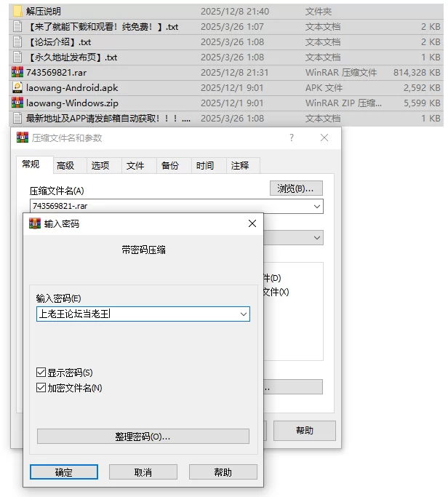448x497 pixels.
Task: Click the 解压说明 folder name
Action: (x=44, y=12)
